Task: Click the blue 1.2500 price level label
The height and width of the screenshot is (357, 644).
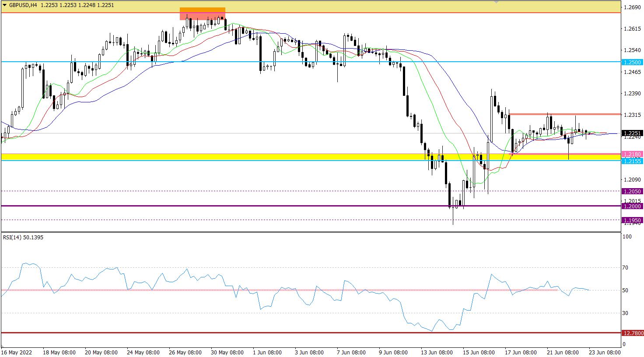Action: (632, 62)
